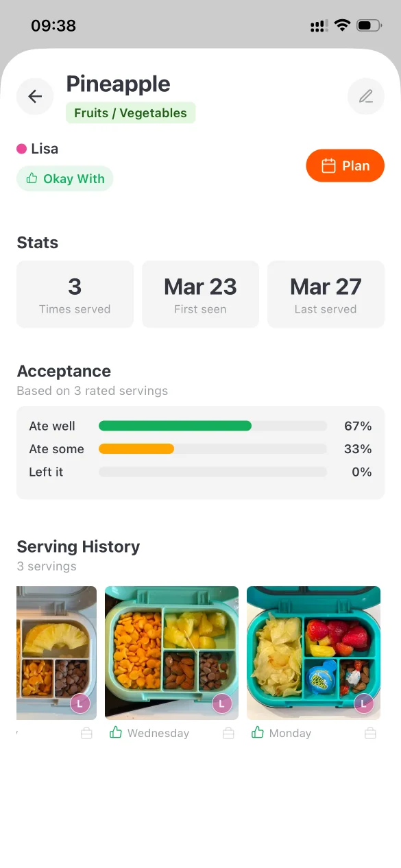Toggle the Okay With preference badge
Image resolution: width=401 pixels, height=868 pixels.
point(64,178)
